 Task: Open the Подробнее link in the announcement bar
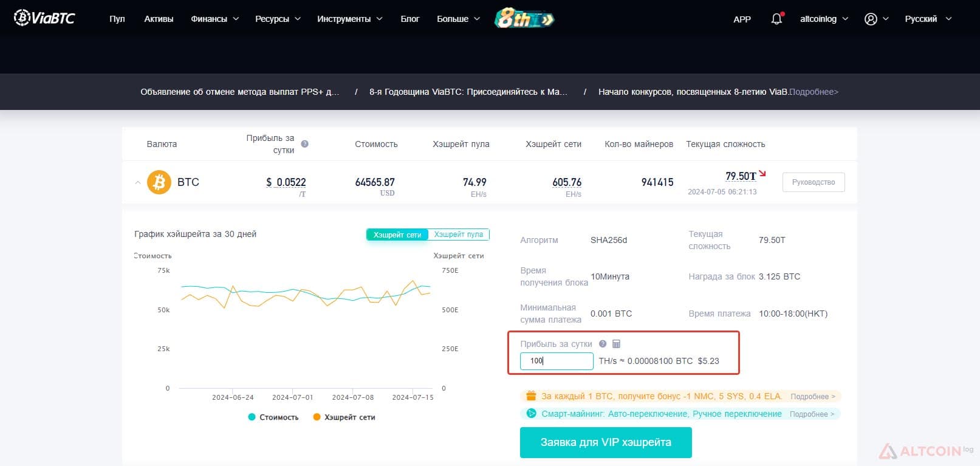(814, 92)
